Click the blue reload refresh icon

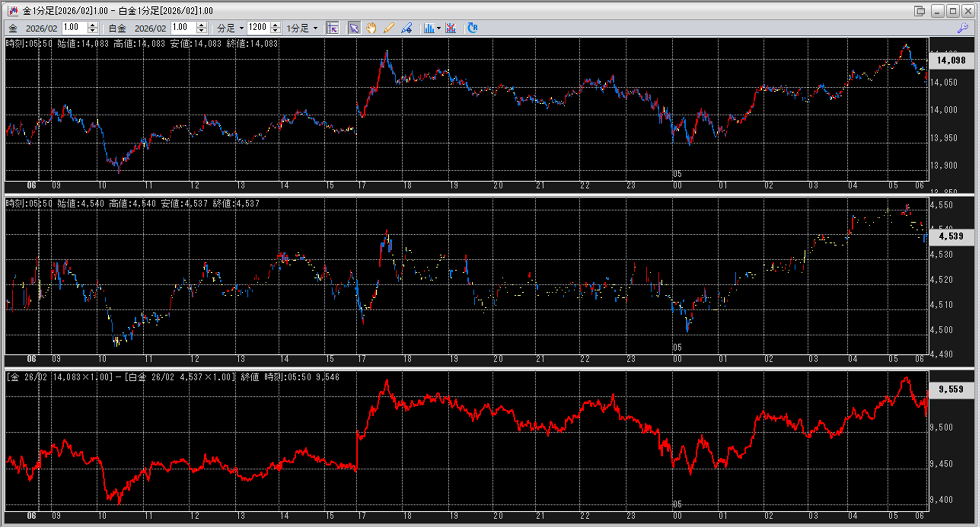[x=472, y=28]
